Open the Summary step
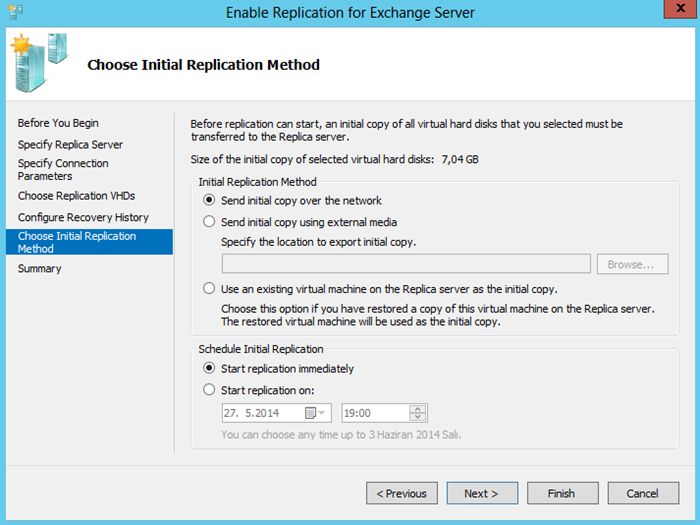 pos(39,268)
